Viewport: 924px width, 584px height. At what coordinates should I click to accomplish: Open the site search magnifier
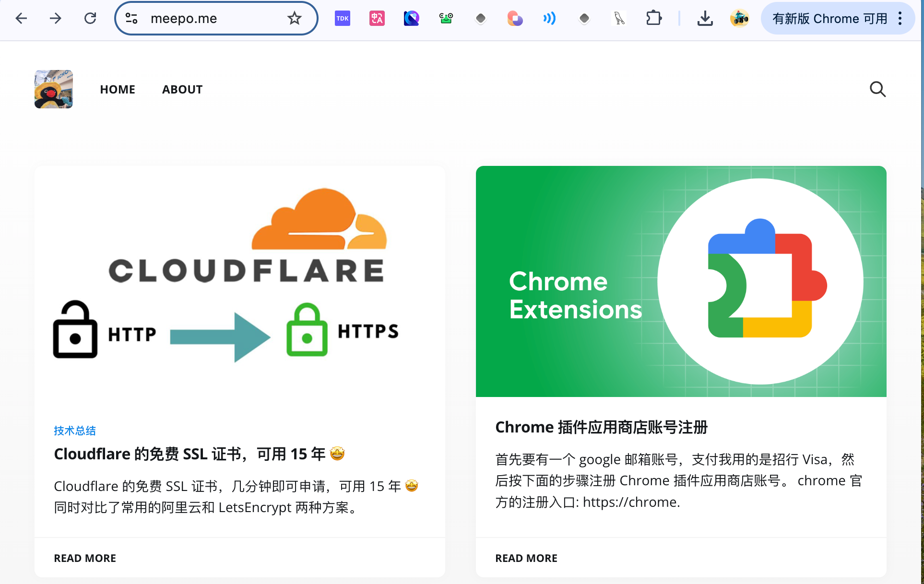tap(877, 89)
